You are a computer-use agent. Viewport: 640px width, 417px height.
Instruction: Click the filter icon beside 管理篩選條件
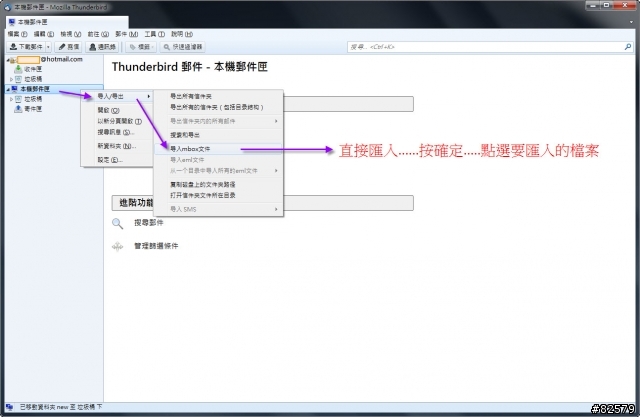tap(118, 246)
